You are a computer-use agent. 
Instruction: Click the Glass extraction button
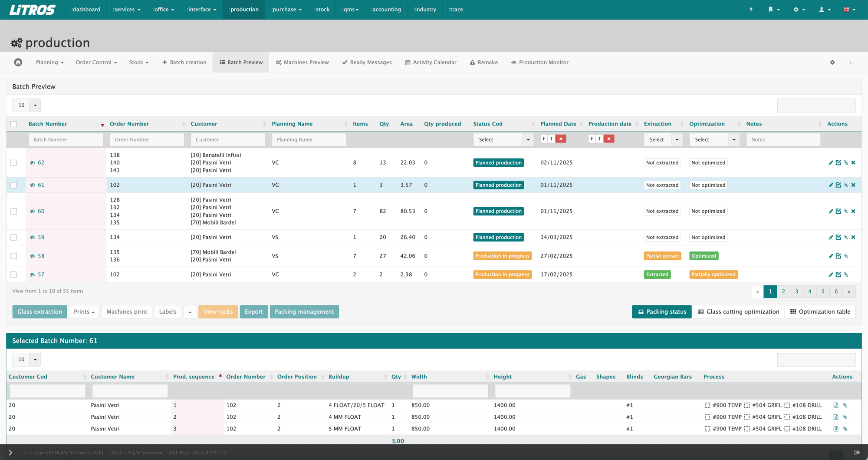pyautogui.click(x=39, y=312)
